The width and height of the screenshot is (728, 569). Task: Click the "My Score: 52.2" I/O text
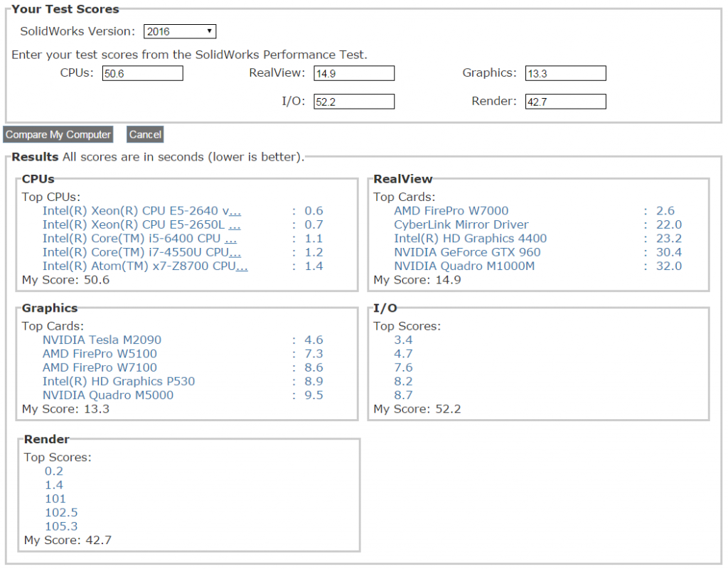tap(417, 409)
